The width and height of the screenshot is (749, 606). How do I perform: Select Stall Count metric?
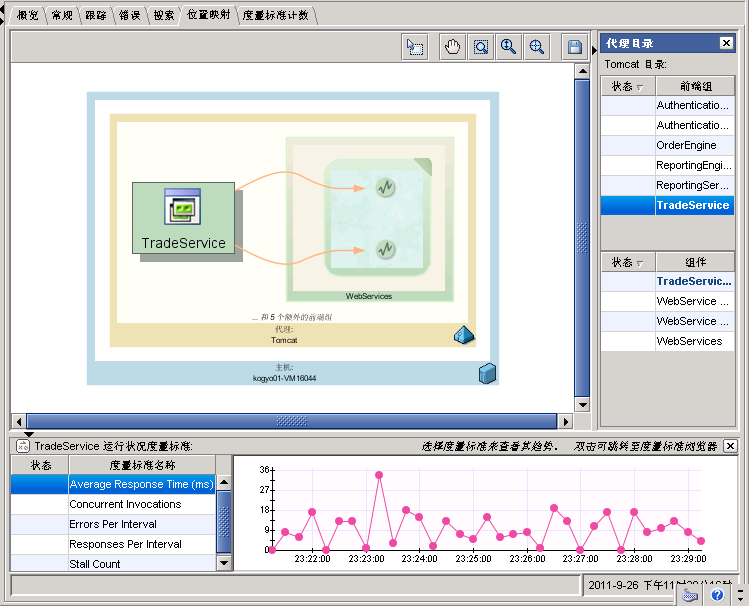(x=113, y=563)
